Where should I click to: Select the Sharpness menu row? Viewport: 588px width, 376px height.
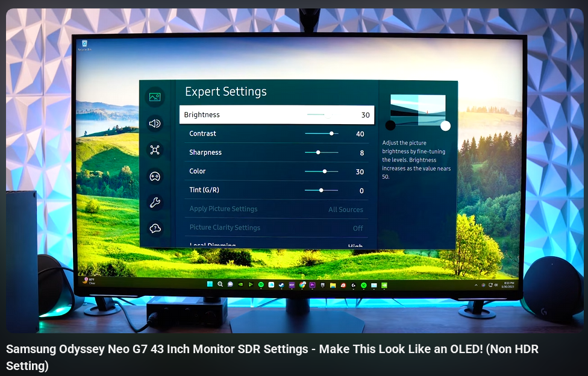pos(277,152)
